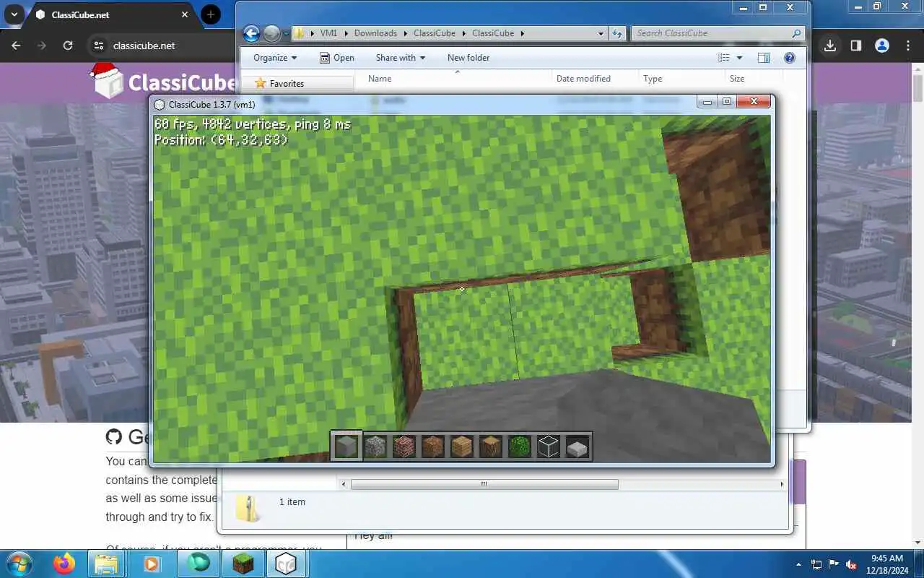The image size is (924, 578).
Task: Switch to the teal circle app on taskbar
Action: (x=199, y=564)
